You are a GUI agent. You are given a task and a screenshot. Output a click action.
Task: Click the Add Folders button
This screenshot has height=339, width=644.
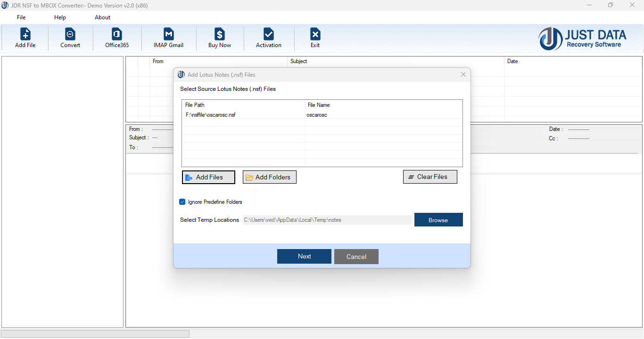(x=270, y=177)
